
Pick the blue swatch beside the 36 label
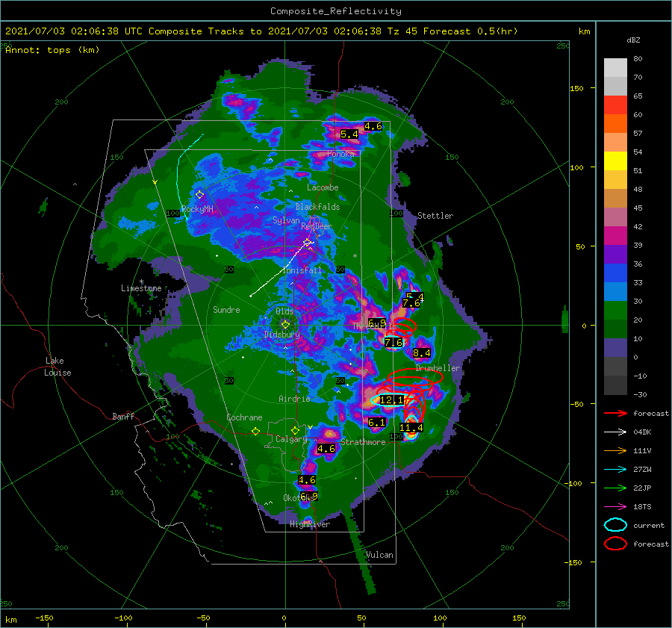pos(615,273)
